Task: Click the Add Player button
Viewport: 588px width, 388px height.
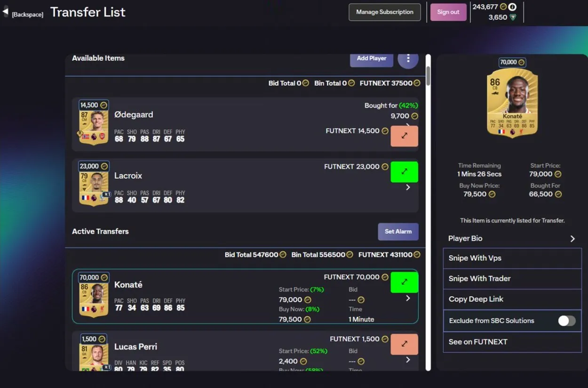Action: tap(371, 58)
